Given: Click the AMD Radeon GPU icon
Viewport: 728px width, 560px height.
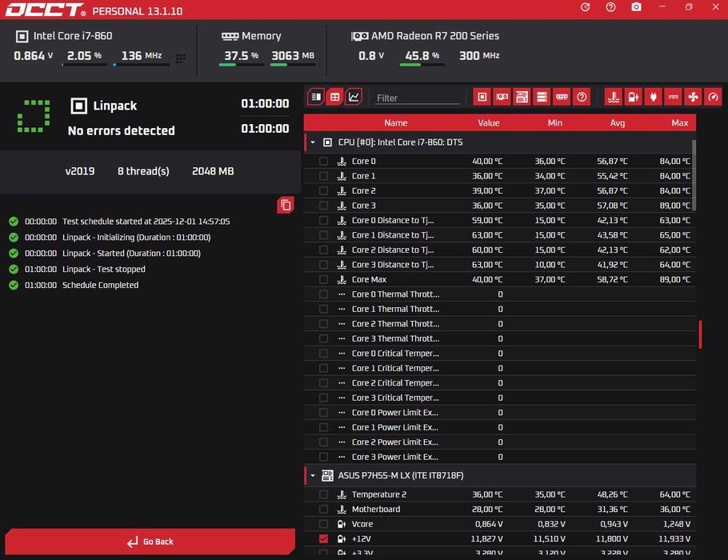Looking at the screenshot, I should point(359,36).
